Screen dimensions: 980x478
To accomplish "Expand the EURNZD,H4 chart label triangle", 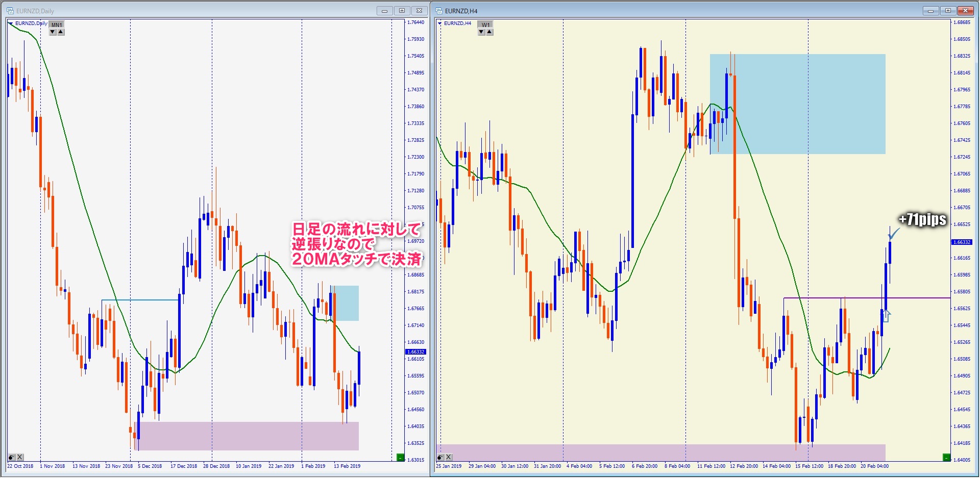I will click(440, 23).
